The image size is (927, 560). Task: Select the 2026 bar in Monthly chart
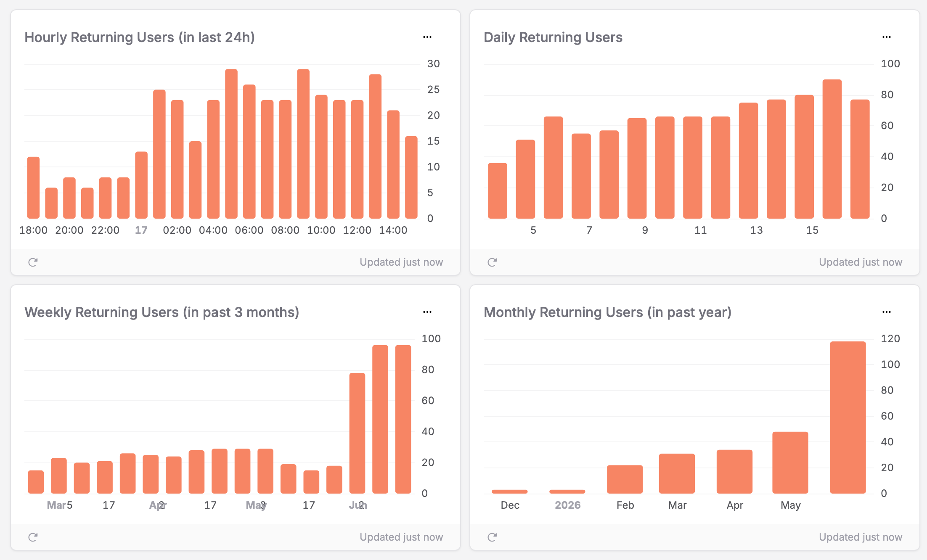tap(567, 491)
